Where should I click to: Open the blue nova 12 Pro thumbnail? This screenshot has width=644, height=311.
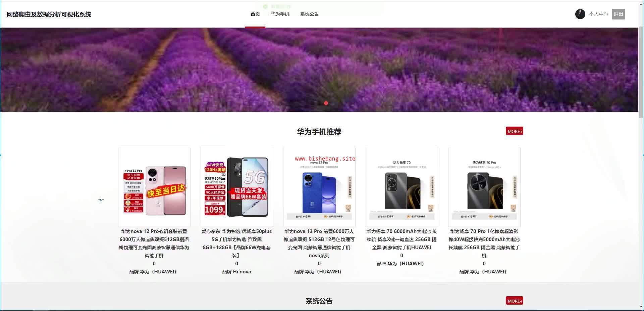click(x=319, y=187)
